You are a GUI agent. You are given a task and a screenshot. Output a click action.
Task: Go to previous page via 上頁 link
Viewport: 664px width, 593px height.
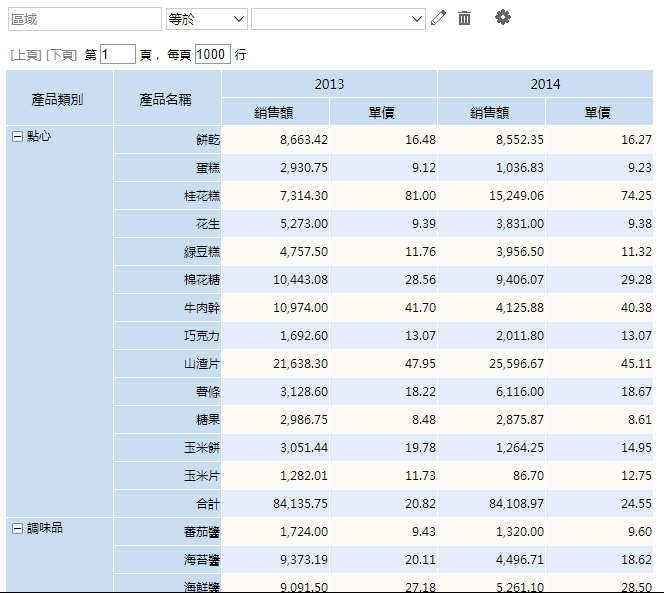click(26, 55)
